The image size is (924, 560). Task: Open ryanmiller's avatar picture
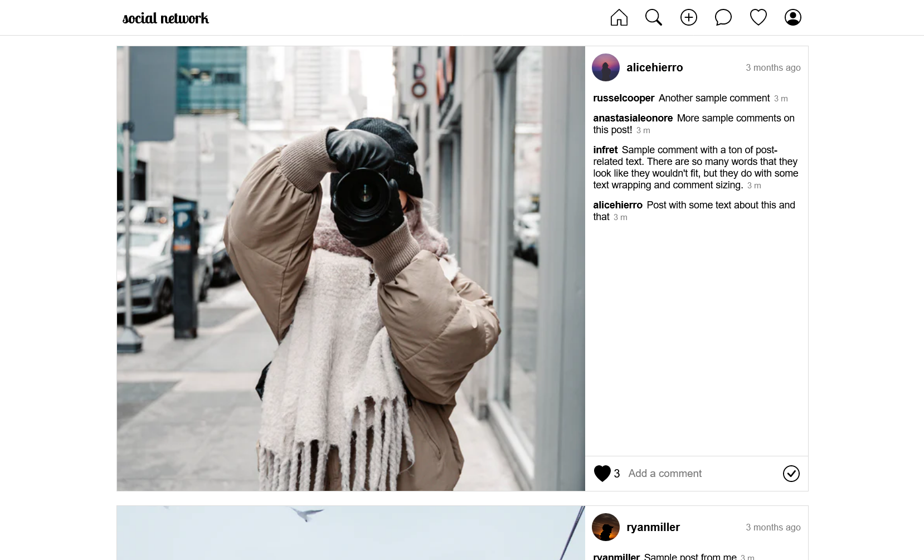(x=606, y=527)
